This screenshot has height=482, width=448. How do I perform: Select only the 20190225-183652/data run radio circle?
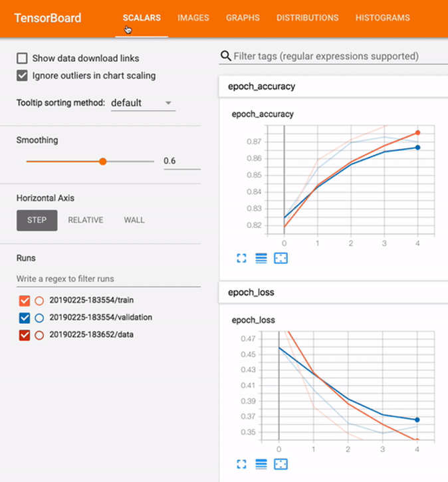(x=39, y=335)
